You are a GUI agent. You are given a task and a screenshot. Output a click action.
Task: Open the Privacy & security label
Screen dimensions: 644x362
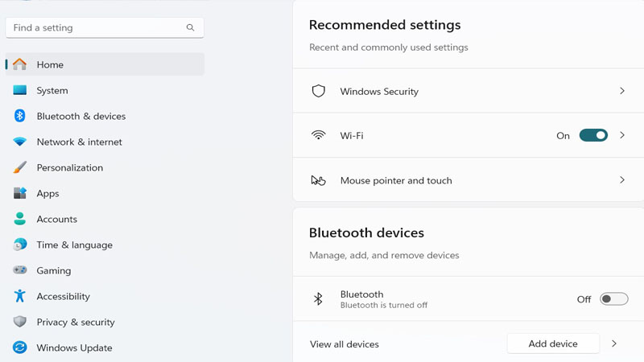point(76,323)
